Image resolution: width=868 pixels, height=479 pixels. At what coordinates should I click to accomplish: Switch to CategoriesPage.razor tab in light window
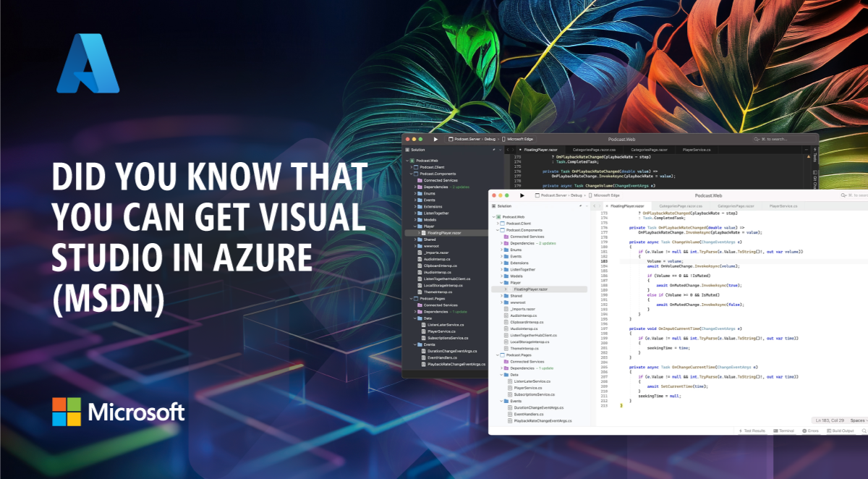click(736, 206)
